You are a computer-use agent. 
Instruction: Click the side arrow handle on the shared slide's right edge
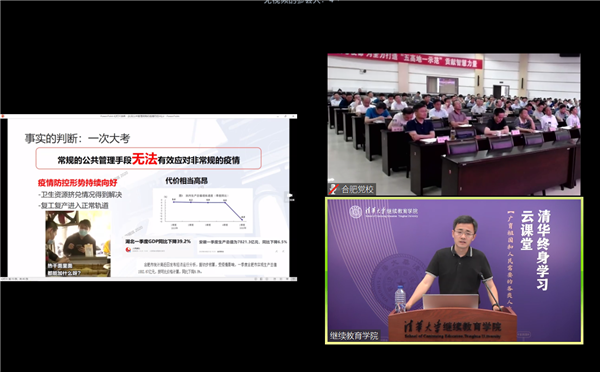tap(290, 197)
